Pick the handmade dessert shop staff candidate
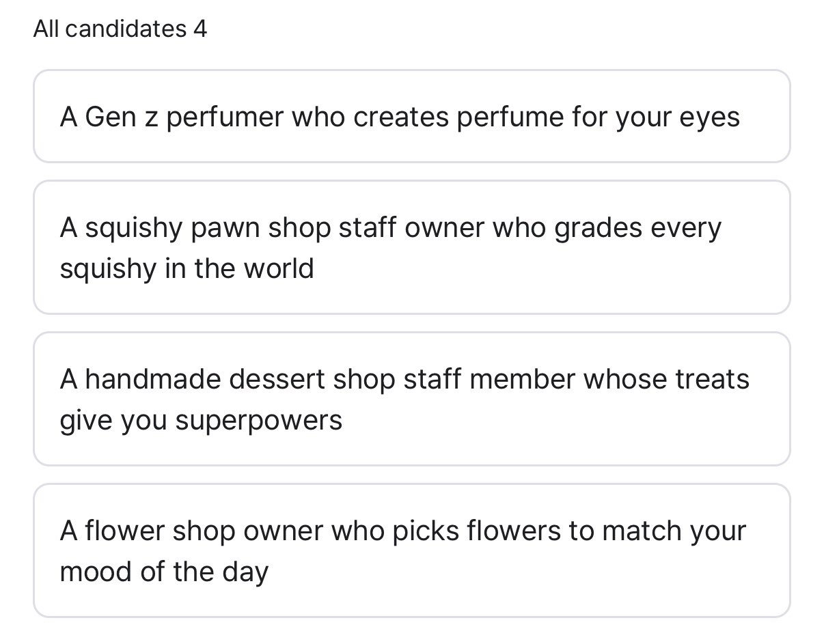The image size is (824, 644). (412, 399)
